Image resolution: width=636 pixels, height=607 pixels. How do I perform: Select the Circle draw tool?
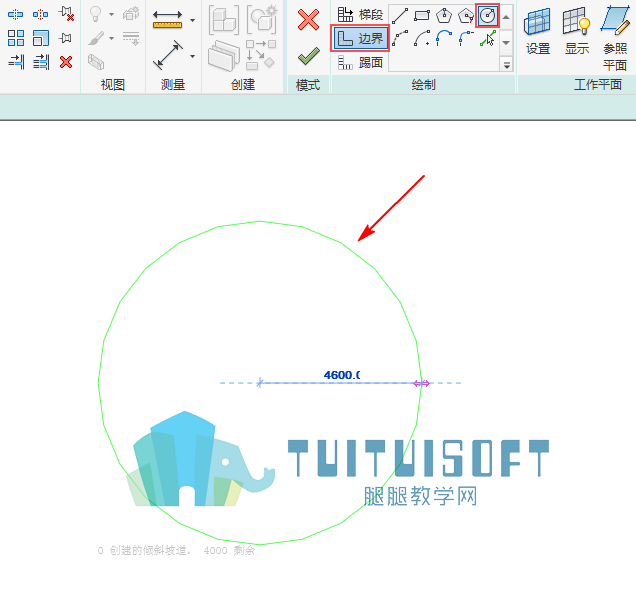[x=487, y=16]
